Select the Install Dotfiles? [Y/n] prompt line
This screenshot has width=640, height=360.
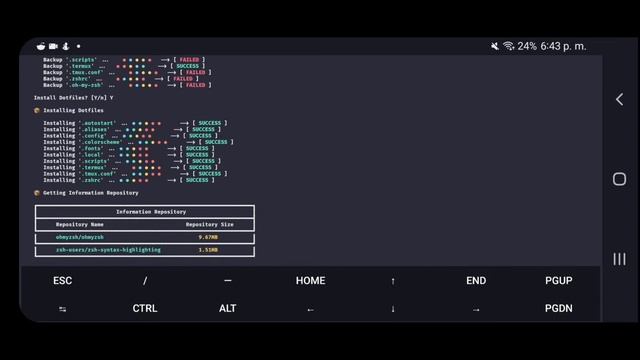pos(73,98)
